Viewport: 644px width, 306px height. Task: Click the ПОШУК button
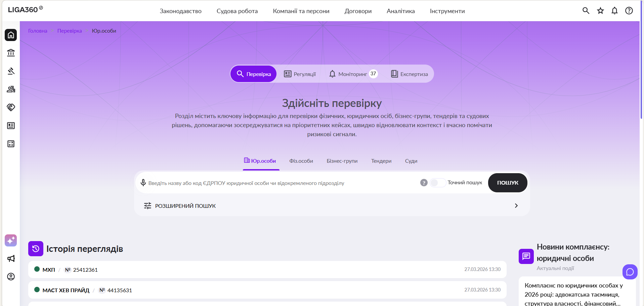508,183
